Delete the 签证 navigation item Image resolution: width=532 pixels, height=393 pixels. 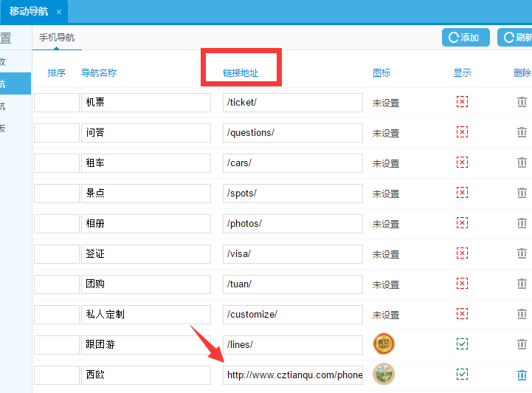[522, 253]
